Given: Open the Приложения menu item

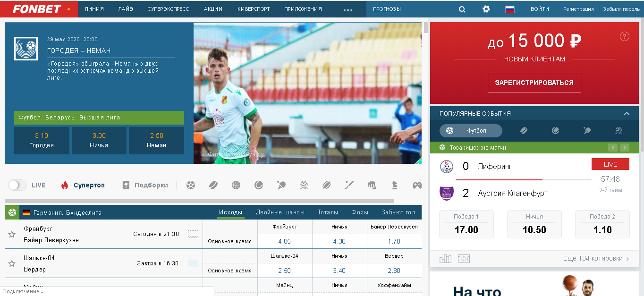Looking at the screenshot, I should point(303,9).
